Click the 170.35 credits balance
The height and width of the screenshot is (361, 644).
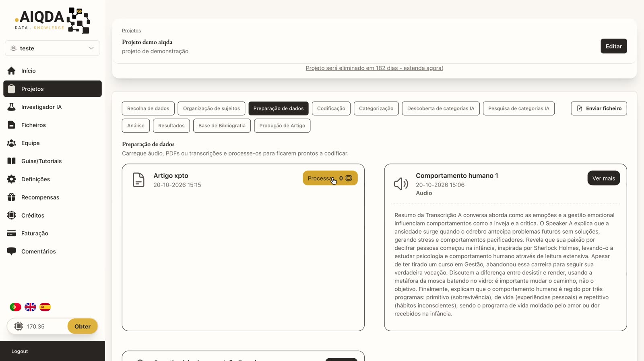(36, 327)
